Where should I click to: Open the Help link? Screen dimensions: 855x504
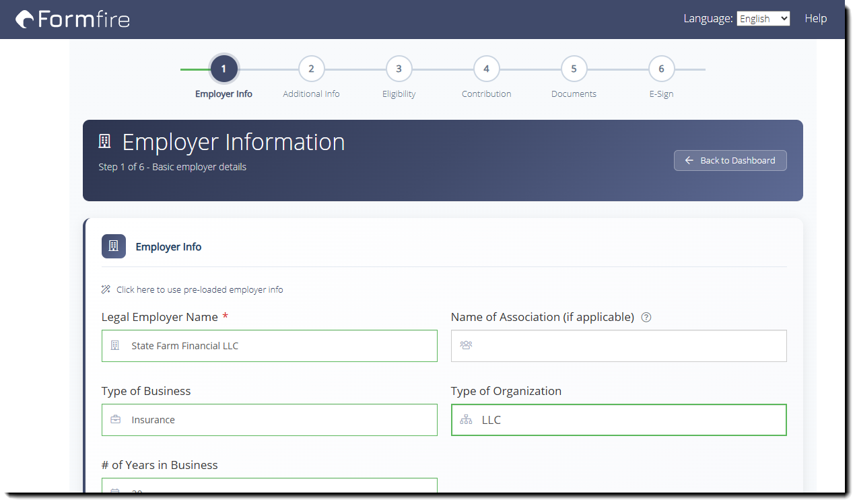tap(815, 19)
